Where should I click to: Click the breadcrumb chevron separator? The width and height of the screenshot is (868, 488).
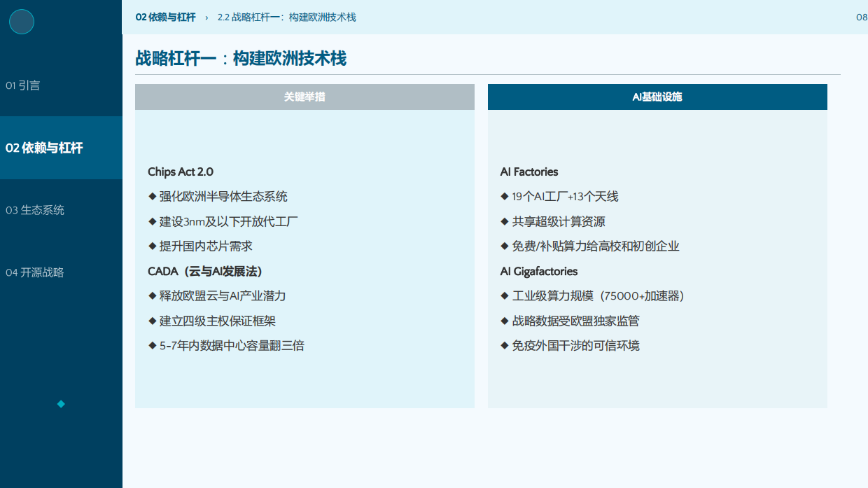pyautogui.click(x=206, y=17)
